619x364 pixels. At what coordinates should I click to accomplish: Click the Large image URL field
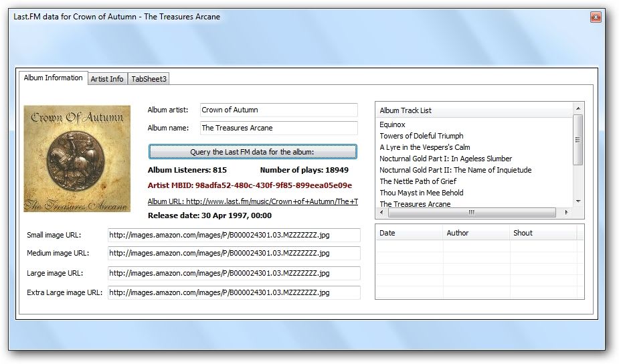click(x=234, y=274)
